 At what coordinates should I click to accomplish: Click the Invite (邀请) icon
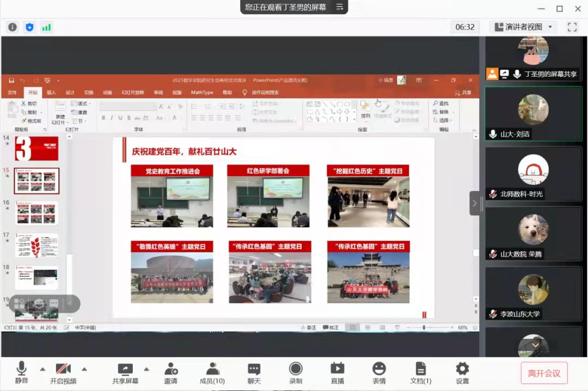(171, 373)
